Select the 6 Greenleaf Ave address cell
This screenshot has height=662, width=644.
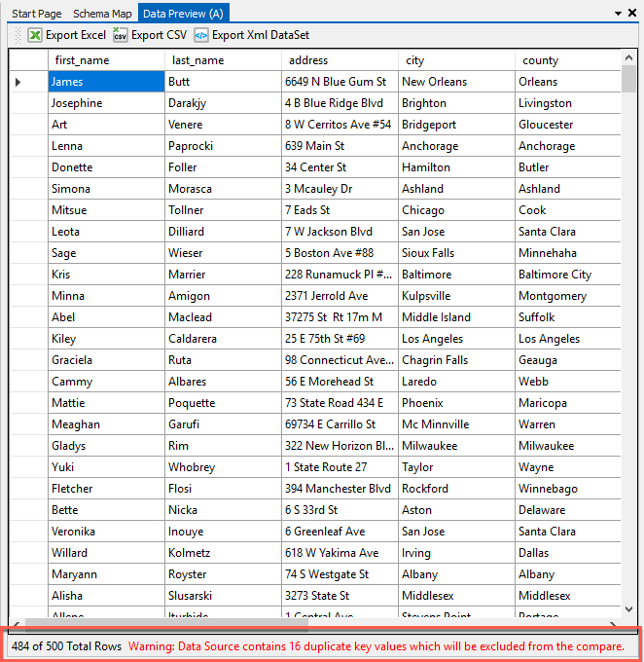click(x=340, y=532)
